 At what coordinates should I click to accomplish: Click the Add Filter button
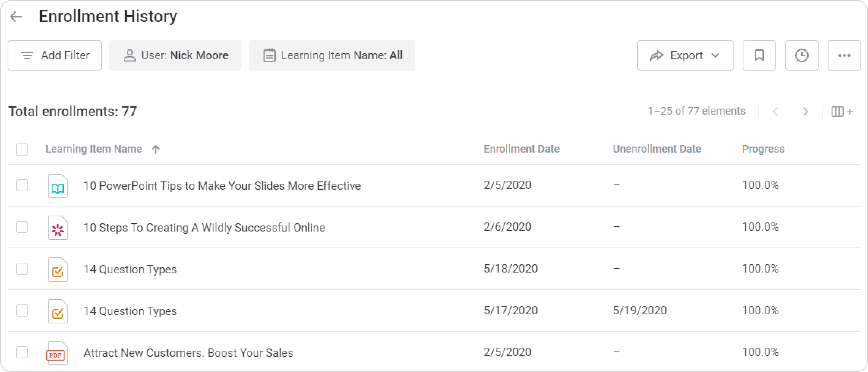pyautogui.click(x=55, y=55)
